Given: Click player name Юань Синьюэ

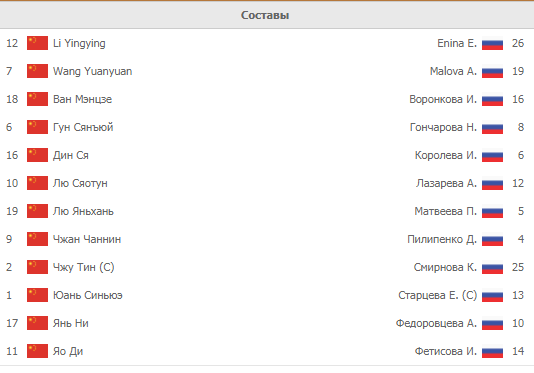Looking at the screenshot, I should [x=88, y=295].
